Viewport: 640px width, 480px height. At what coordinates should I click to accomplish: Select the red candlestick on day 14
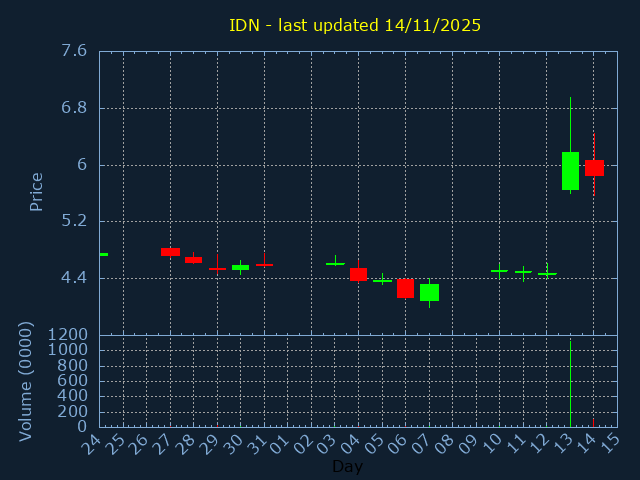click(x=594, y=168)
